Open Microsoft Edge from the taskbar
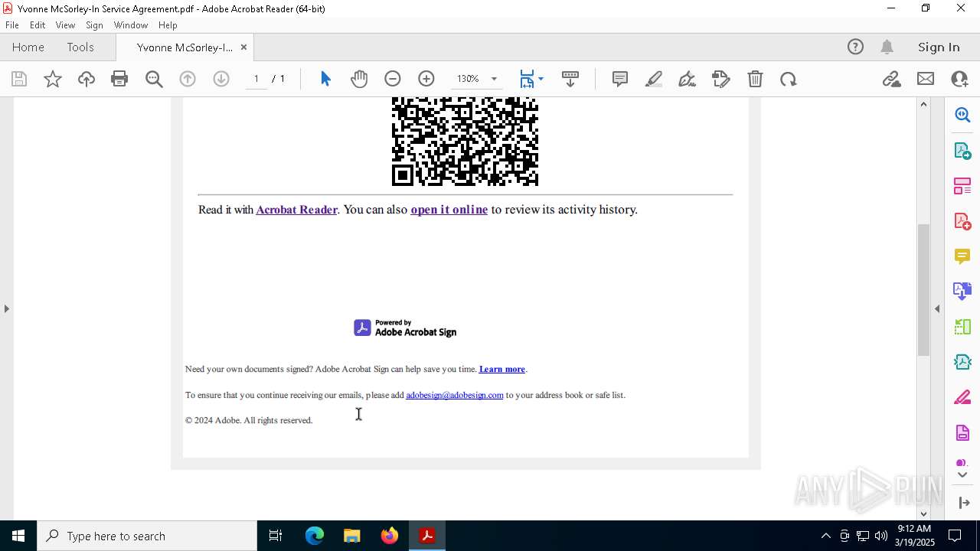The width and height of the screenshot is (980, 551). [x=315, y=536]
